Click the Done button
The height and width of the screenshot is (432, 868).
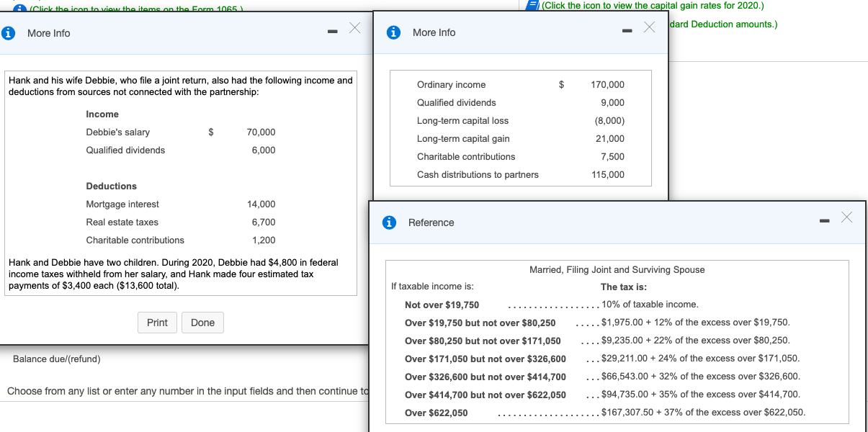click(x=202, y=323)
